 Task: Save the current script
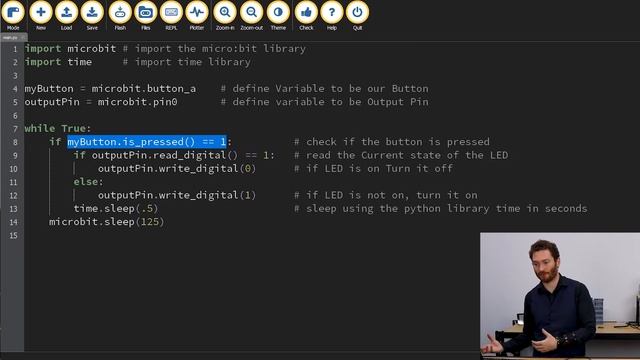click(x=92, y=16)
